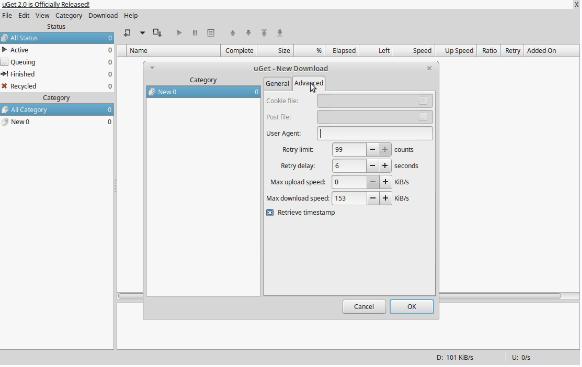Select New 0 category in dialog list
582x367 pixels.
click(x=203, y=92)
